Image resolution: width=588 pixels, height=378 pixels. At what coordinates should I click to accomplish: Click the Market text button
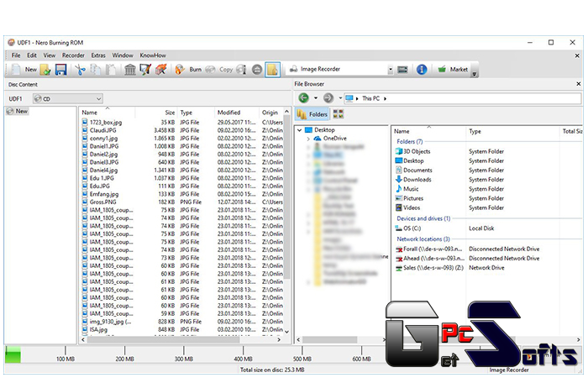(x=459, y=70)
